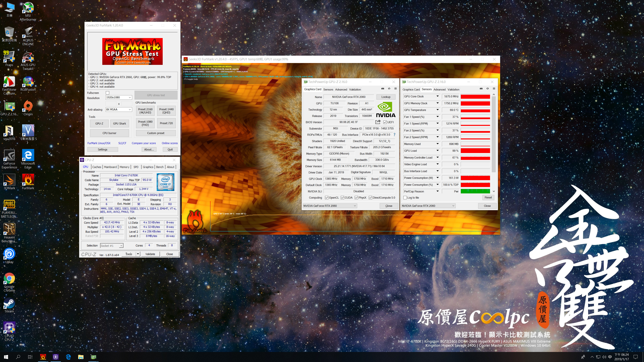Open Socket #1 selection dropdown
The height and width of the screenshot is (362, 644).
coord(112,246)
